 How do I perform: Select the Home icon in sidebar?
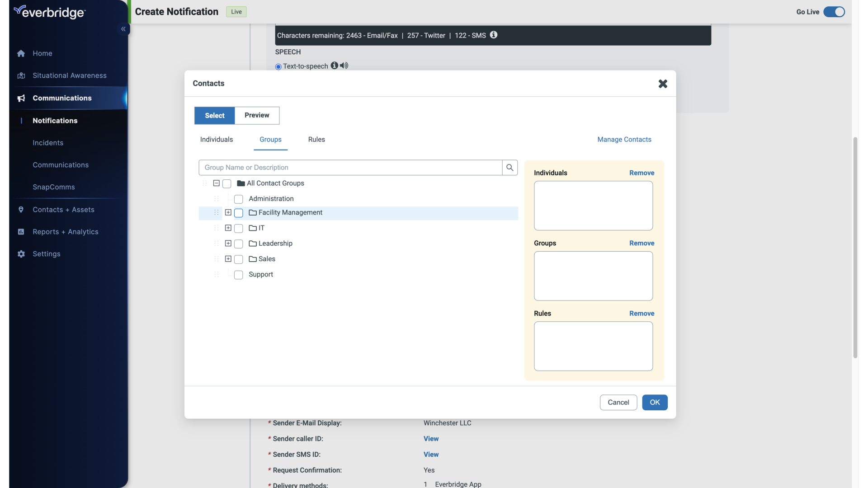[x=21, y=53]
